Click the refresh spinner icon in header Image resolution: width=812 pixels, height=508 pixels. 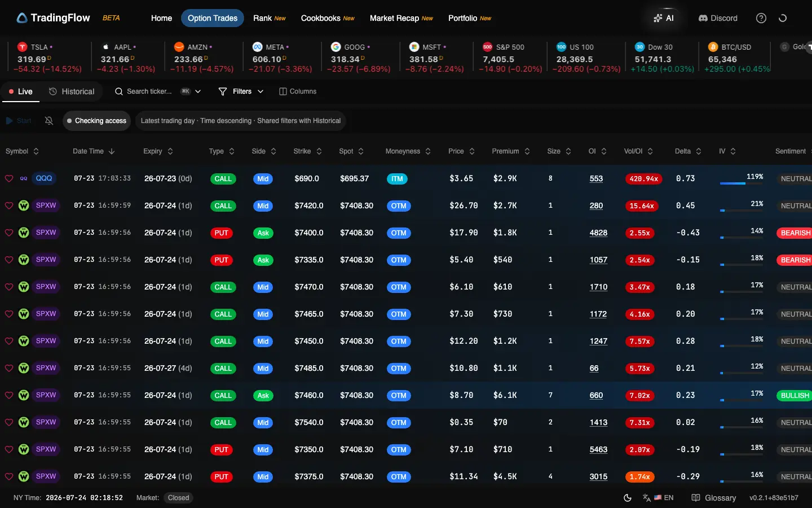[783, 18]
